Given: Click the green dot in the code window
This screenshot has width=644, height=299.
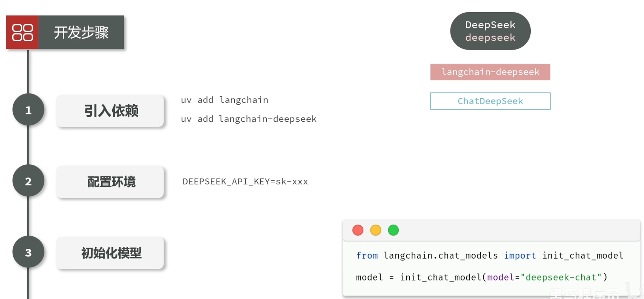Looking at the screenshot, I should tap(393, 230).
